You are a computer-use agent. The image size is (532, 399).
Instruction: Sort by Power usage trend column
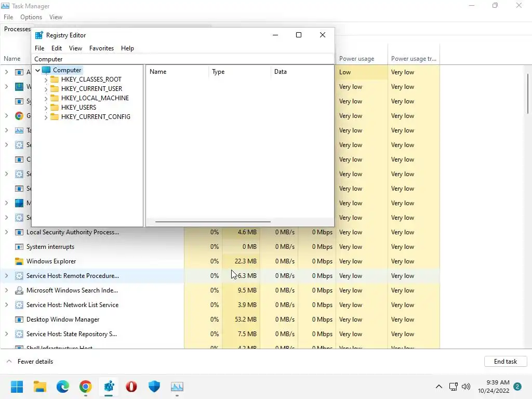tap(414, 58)
